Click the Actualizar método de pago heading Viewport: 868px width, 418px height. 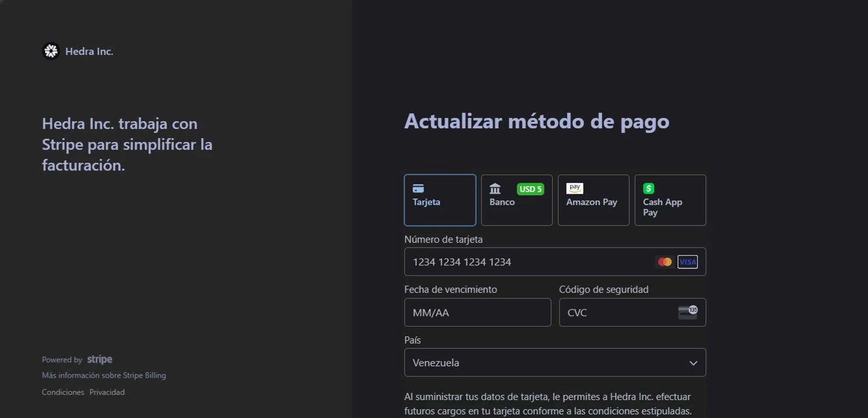536,121
